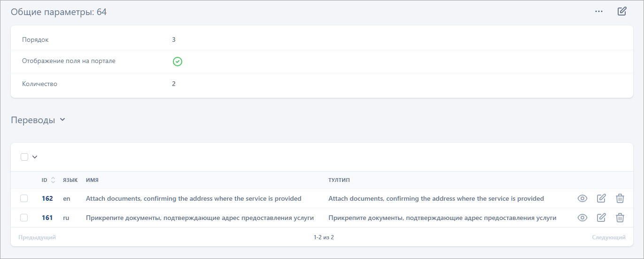This screenshot has width=644, height=259.
Task: Open translation ID 162 link
Action: pos(47,198)
